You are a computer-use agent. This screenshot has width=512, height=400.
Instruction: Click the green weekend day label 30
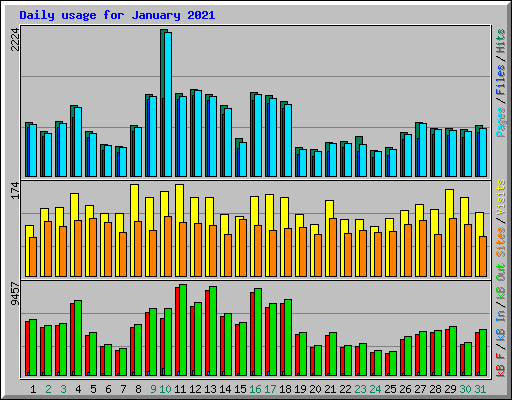(x=465, y=389)
